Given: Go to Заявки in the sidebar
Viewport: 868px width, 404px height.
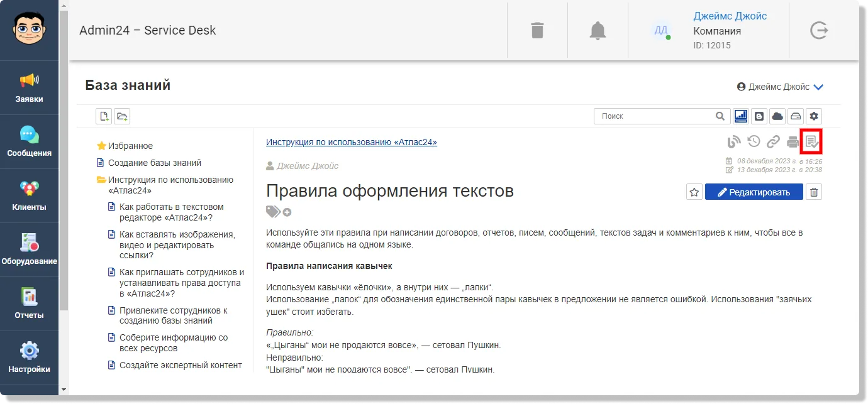Looking at the screenshot, I should (29, 88).
